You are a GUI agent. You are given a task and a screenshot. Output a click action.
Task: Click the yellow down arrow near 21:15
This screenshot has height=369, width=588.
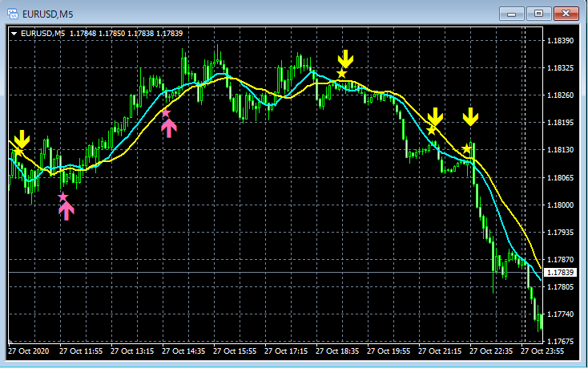pos(435,117)
